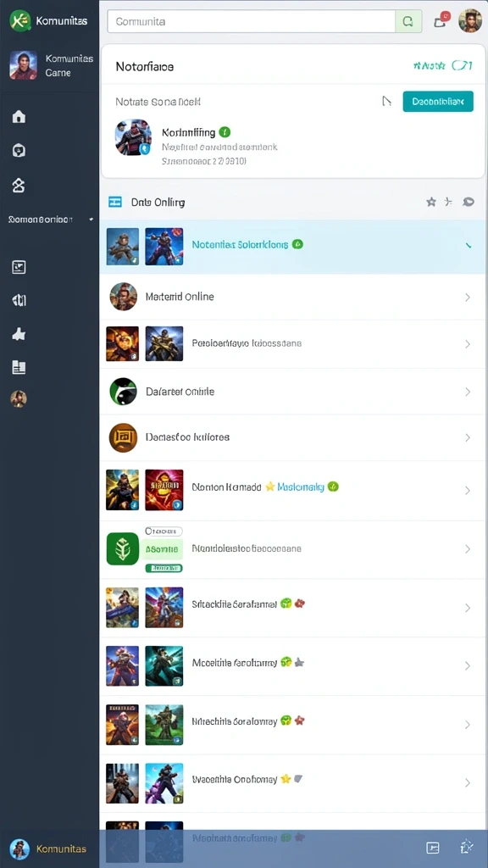Select the Notentiac Solcrklons row title
This screenshot has width=488, height=868.
(240, 245)
